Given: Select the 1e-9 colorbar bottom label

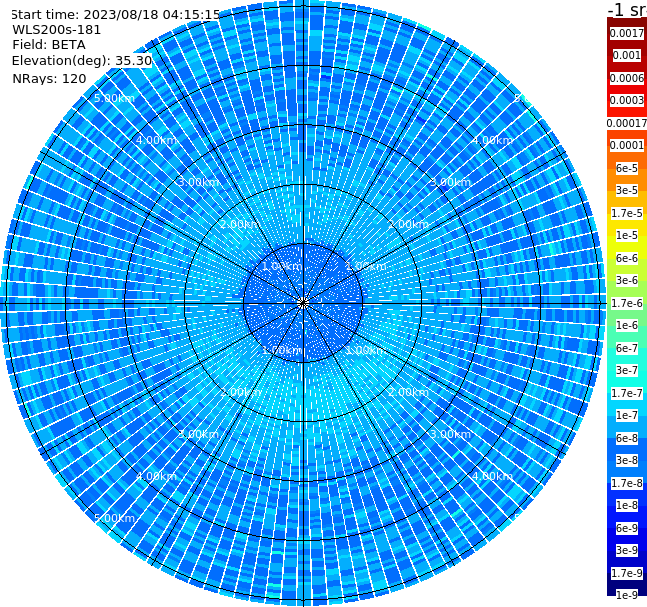Looking at the screenshot, I should (627, 595).
